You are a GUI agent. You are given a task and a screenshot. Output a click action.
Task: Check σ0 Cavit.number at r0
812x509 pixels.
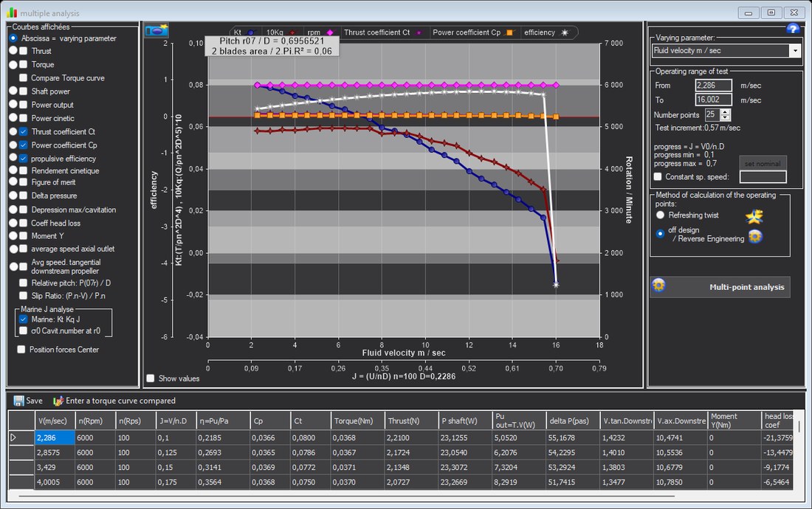[x=24, y=330]
